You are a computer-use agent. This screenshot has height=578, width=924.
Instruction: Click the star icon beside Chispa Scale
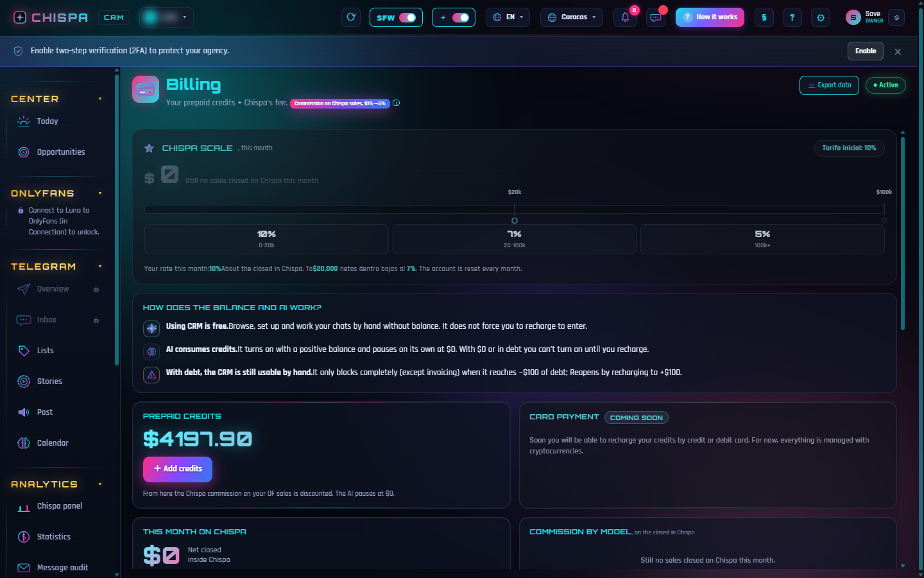pos(149,148)
